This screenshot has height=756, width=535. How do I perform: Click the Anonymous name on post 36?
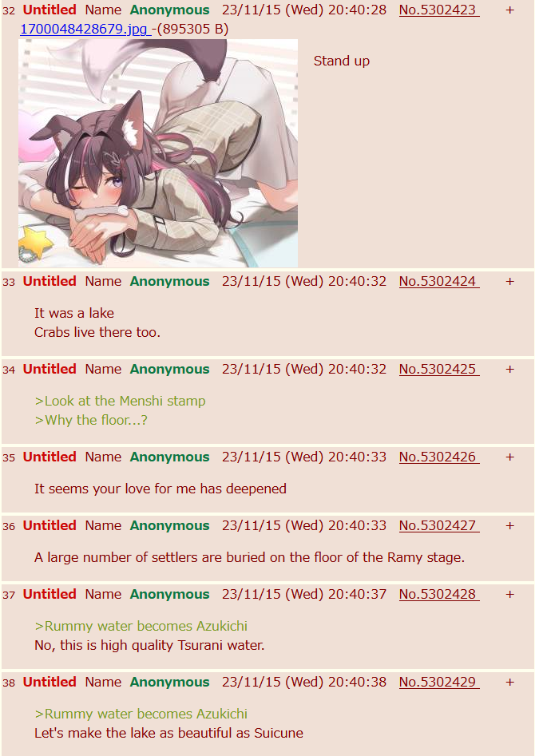tap(170, 525)
